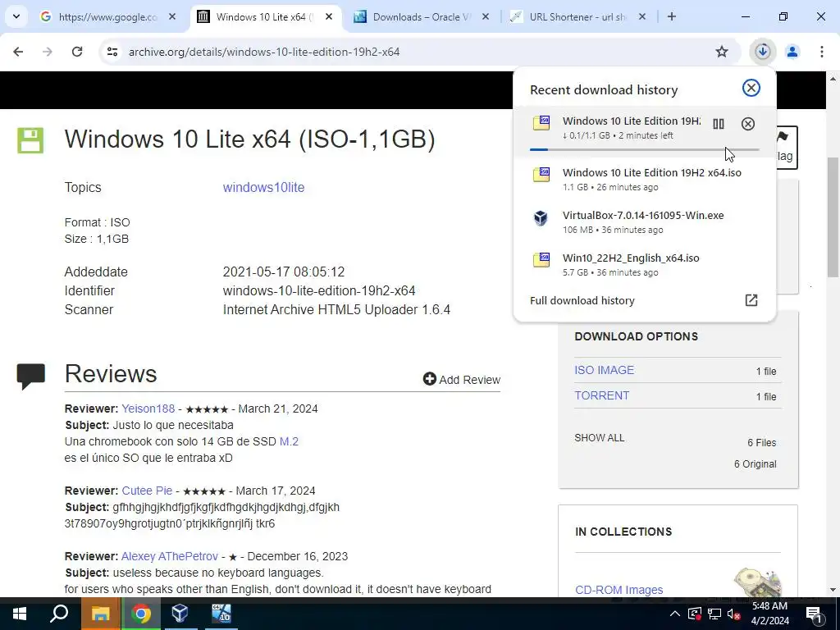Close the URL Shortener tab

tap(642, 16)
